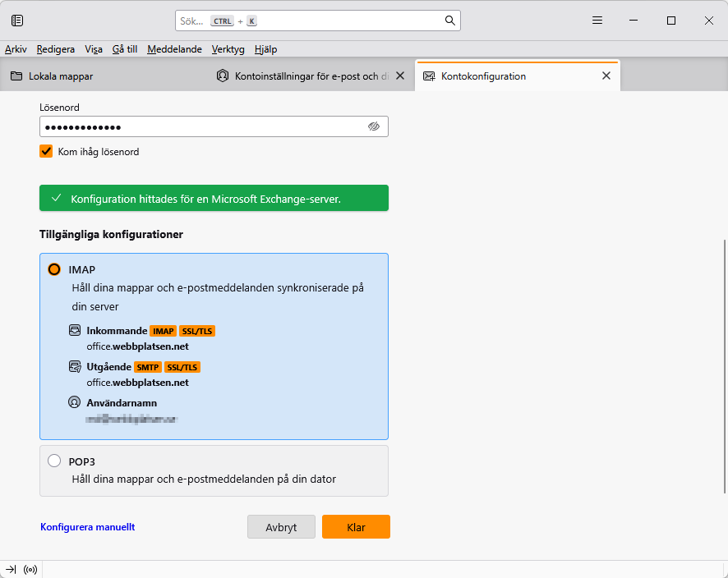This screenshot has height=578, width=728.
Task: Minimize the Thunderbird window
Action: point(634,21)
